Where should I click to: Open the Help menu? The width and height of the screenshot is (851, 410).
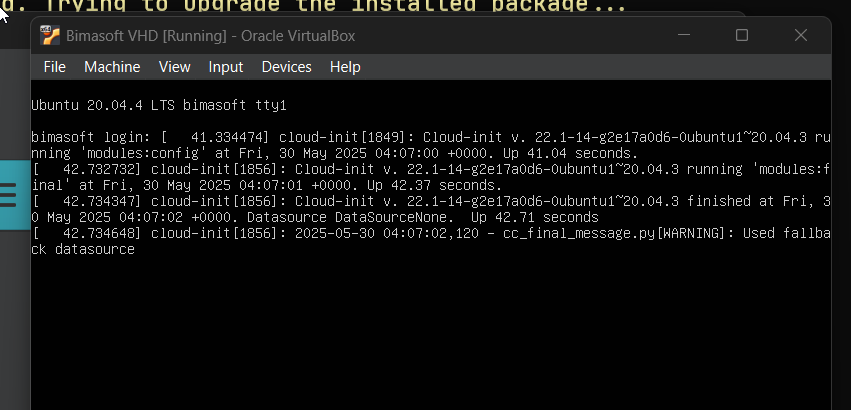pos(345,67)
